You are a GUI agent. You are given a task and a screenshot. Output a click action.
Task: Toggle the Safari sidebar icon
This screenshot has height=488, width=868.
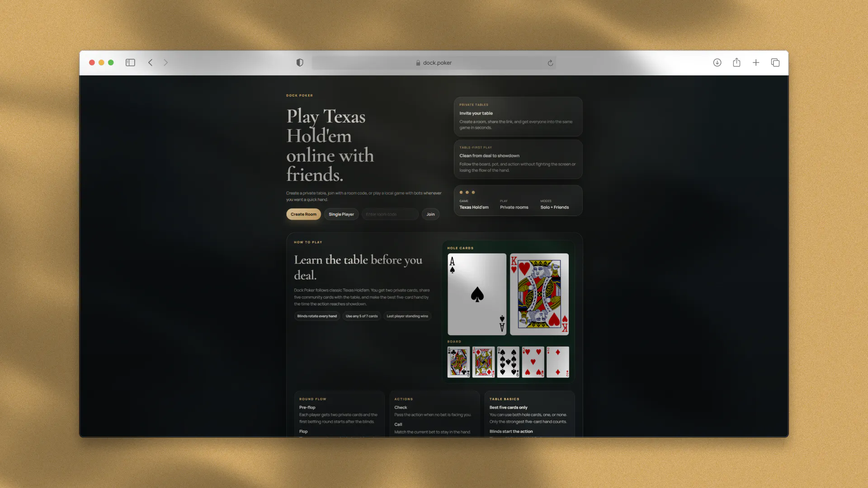(130, 63)
